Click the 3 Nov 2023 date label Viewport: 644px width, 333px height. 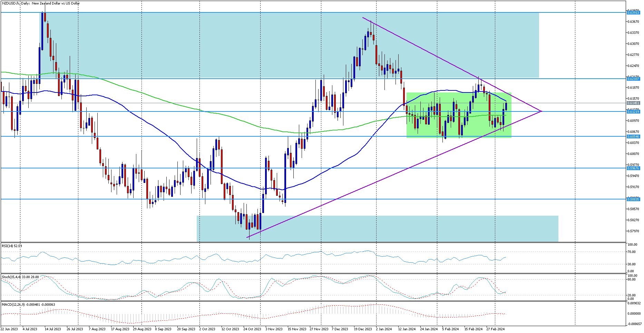coord(274,329)
